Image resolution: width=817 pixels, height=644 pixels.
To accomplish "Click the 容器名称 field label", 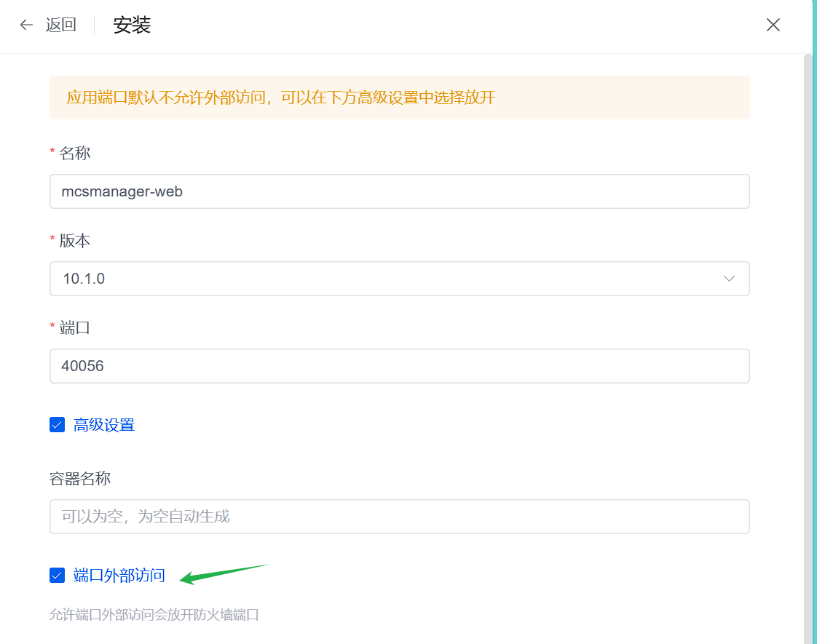I will (80, 478).
